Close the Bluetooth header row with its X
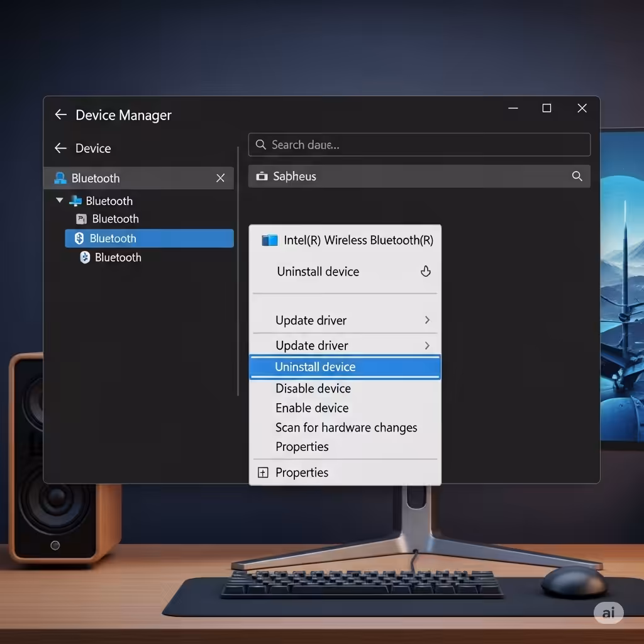The height and width of the screenshot is (644, 644). click(x=221, y=178)
